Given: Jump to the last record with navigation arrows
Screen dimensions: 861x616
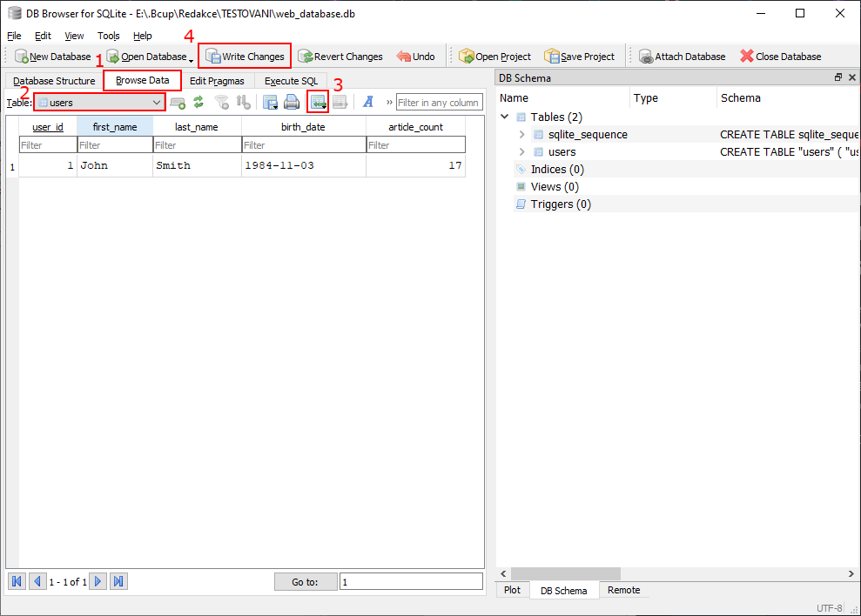Looking at the screenshot, I should pyautogui.click(x=118, y=581).
